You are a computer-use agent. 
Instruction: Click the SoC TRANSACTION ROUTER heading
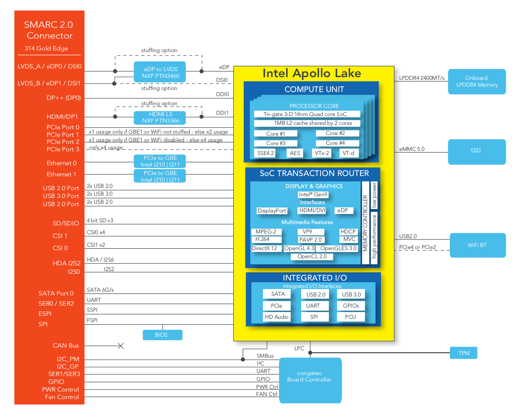pos(314,173)
